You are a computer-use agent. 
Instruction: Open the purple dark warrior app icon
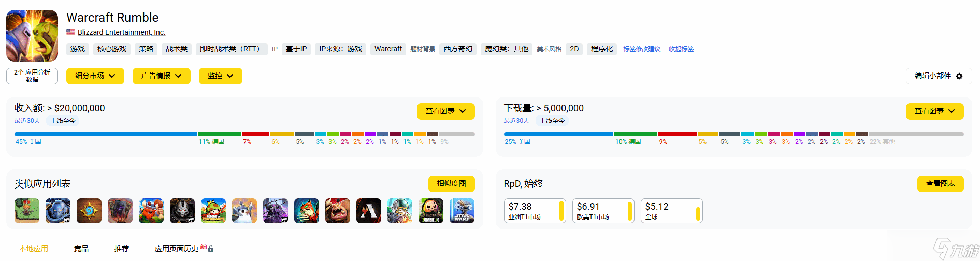(276, 211)
